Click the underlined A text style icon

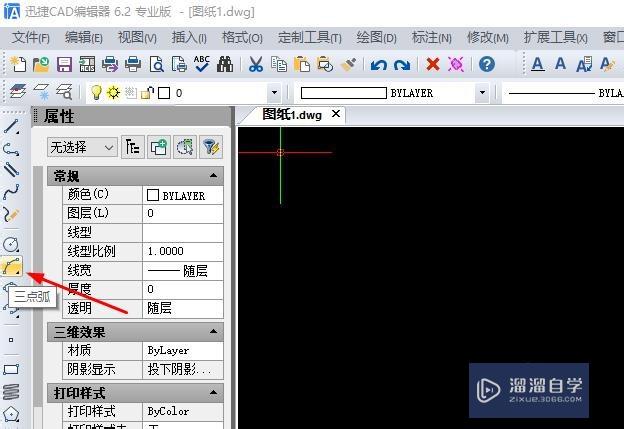pos(538,64)
